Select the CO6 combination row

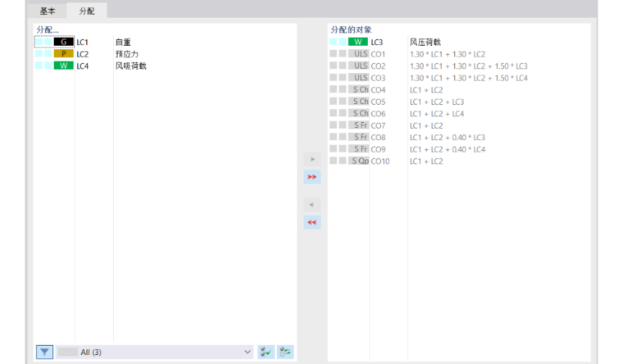click(459, 113)
